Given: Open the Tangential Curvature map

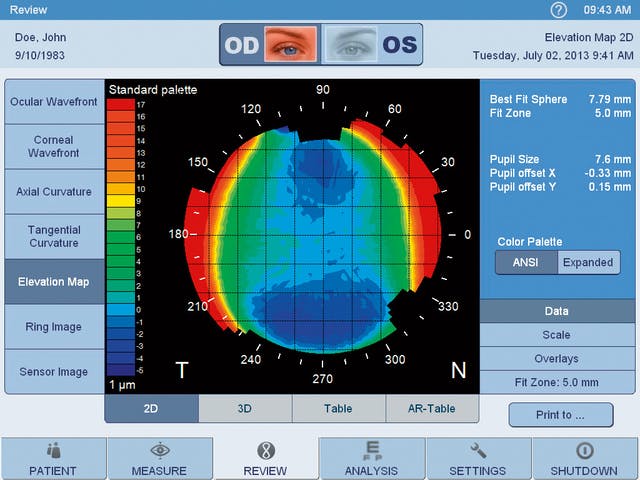Looking at the screenshot, I should click(x=54, y=236).
